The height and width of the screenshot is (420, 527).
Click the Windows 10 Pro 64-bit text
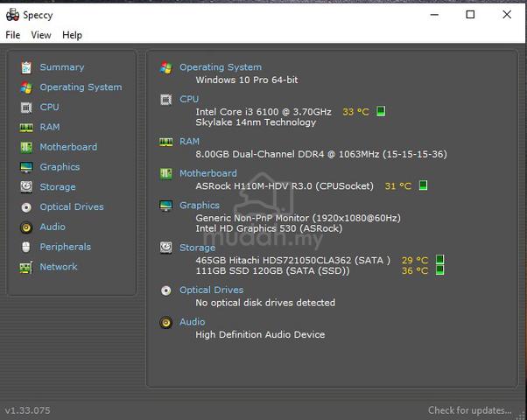(247, 80)
